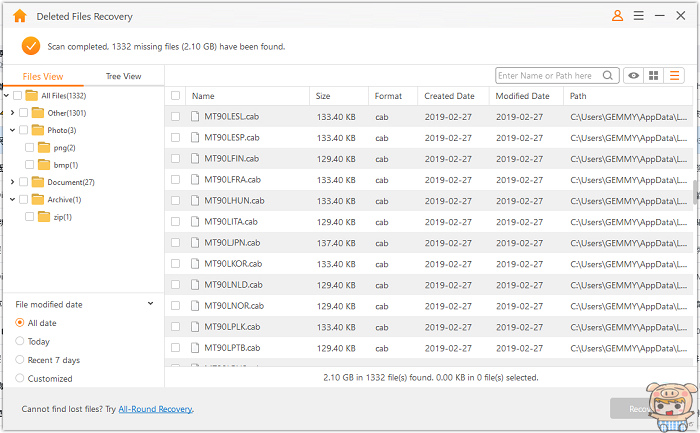Switch to thumbnail grid view

pos(654,76)
